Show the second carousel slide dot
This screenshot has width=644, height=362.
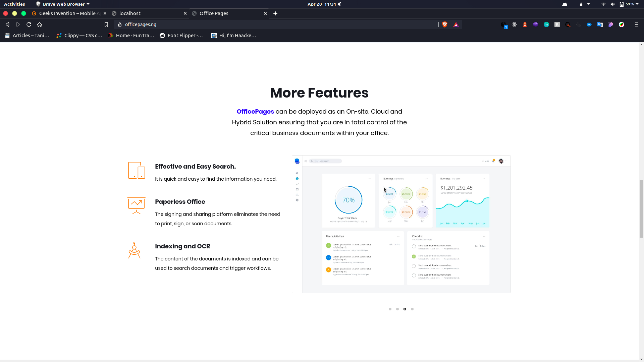(397, 309)
